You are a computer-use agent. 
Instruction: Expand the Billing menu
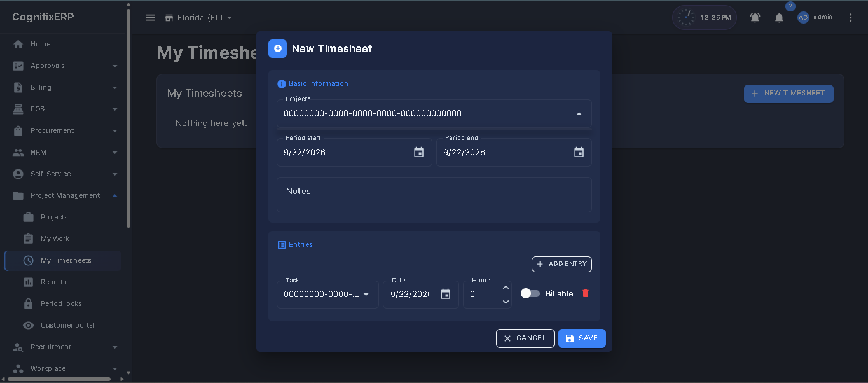[65, 87]
